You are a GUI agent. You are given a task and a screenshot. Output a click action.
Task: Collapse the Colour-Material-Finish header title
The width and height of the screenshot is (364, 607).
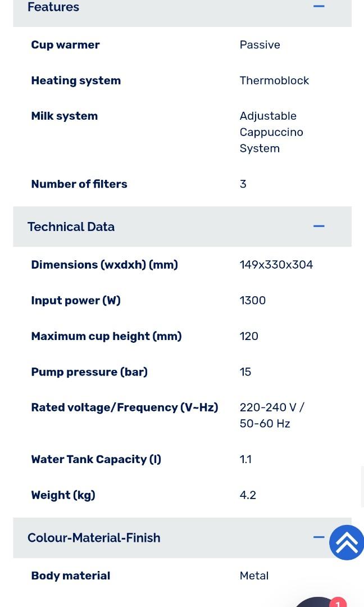94,538
